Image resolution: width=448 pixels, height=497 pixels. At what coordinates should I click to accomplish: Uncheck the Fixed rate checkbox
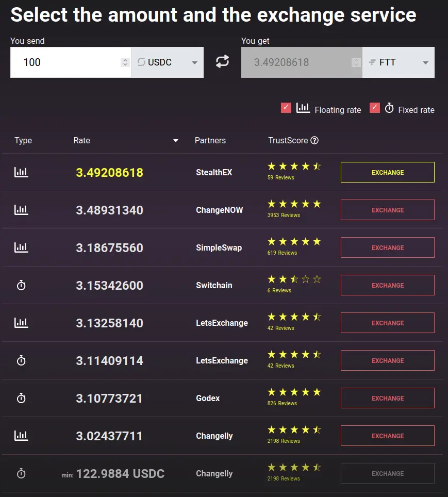click(x=375, y=108)
